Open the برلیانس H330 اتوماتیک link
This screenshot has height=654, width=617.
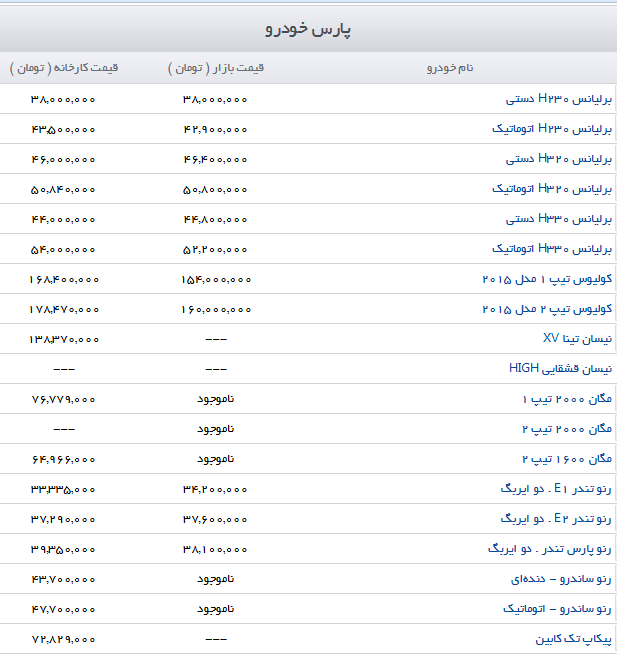pyautogui.click(x=552, y=249)
